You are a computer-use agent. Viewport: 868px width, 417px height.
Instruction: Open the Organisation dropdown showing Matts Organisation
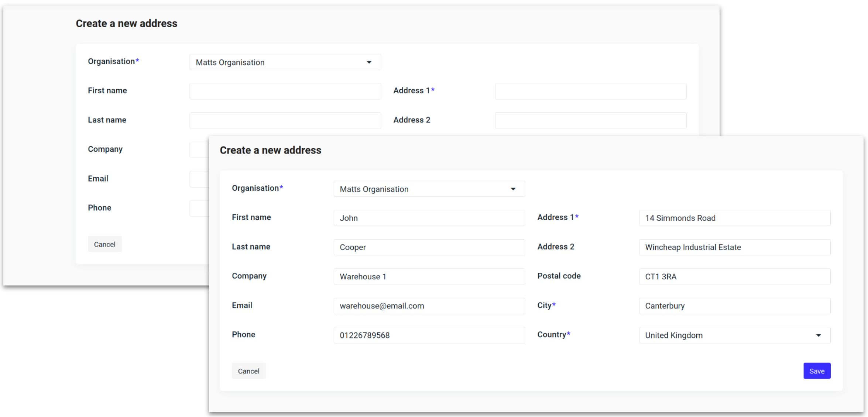click(x=428, y=189)
